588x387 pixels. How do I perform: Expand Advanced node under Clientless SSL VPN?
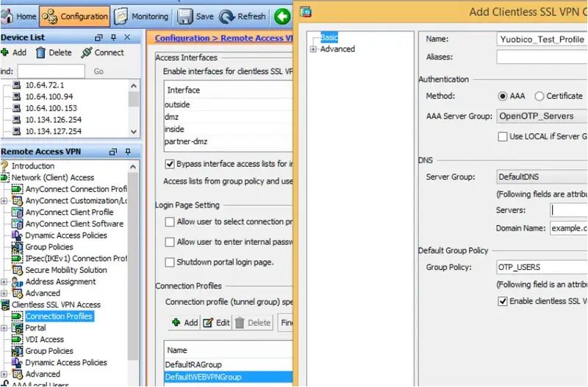pos(4,374)
